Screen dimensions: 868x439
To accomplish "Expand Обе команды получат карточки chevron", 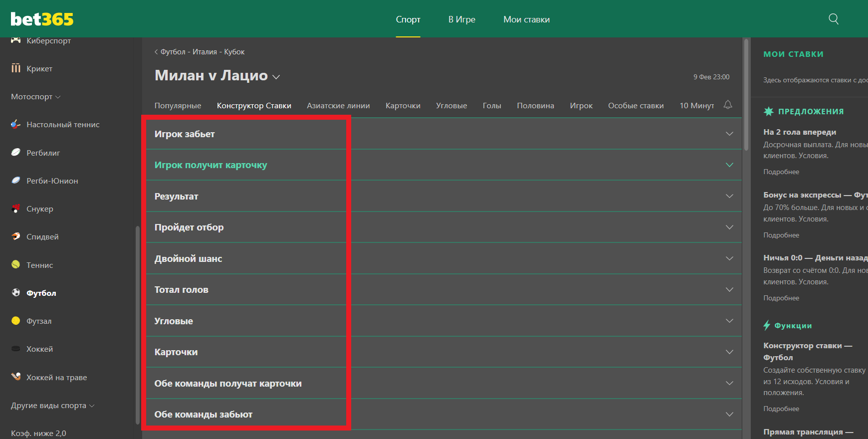I will click(729, 383).
